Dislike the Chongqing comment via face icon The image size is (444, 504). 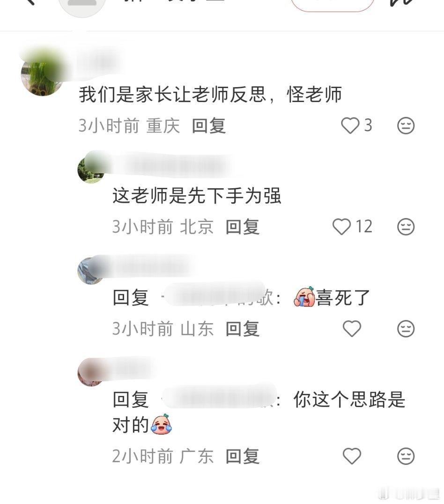(406, 126)
